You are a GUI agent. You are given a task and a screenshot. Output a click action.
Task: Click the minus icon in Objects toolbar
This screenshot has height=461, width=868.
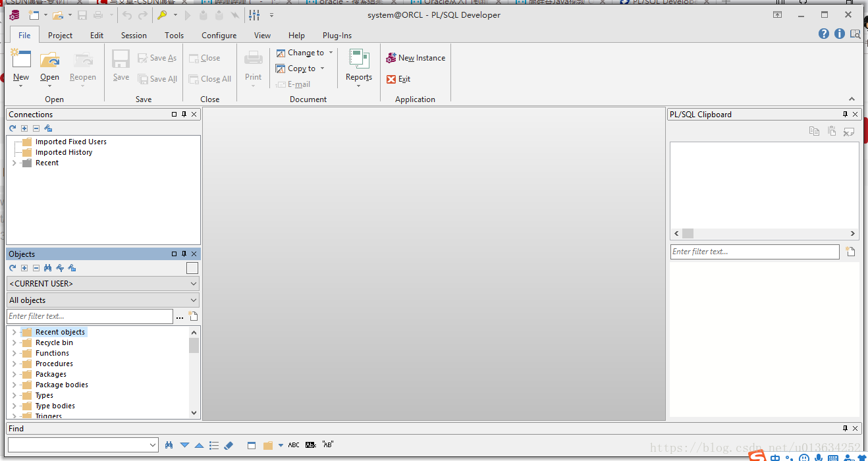[x=36, y=268]
